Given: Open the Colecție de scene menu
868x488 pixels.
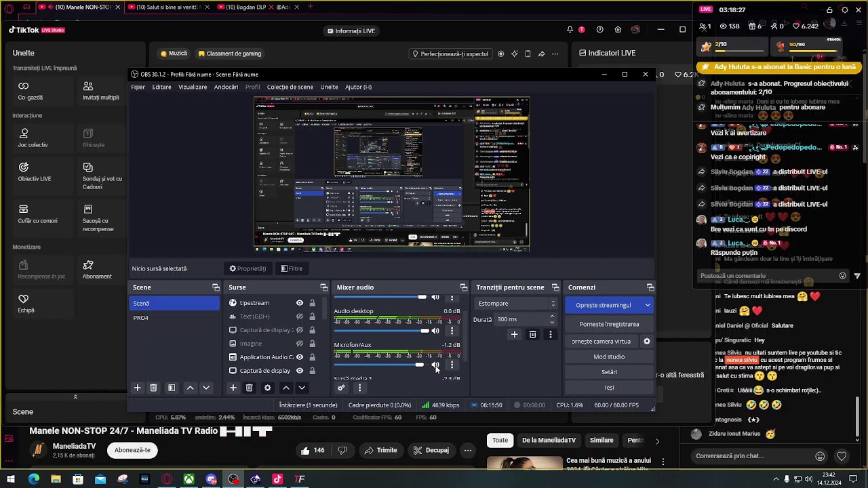Looking at the screenshot, I should tap(290, 87).
